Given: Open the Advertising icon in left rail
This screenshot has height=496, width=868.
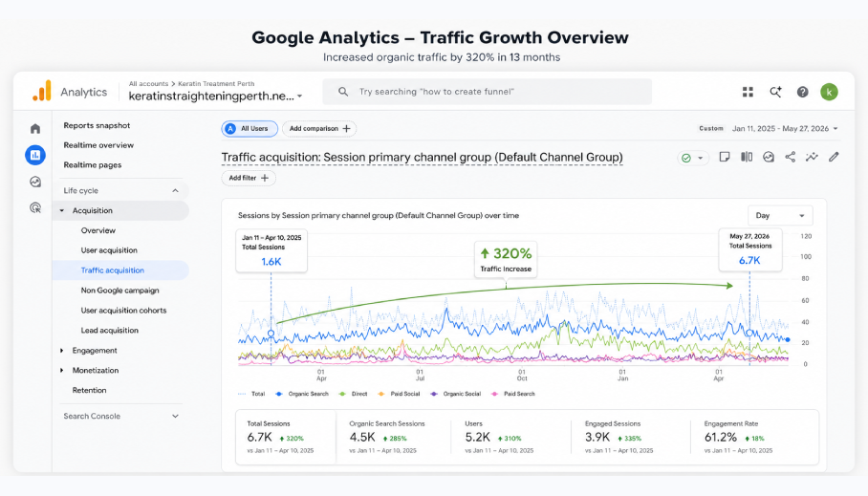Looking at the screenshot, I should 34,207.
